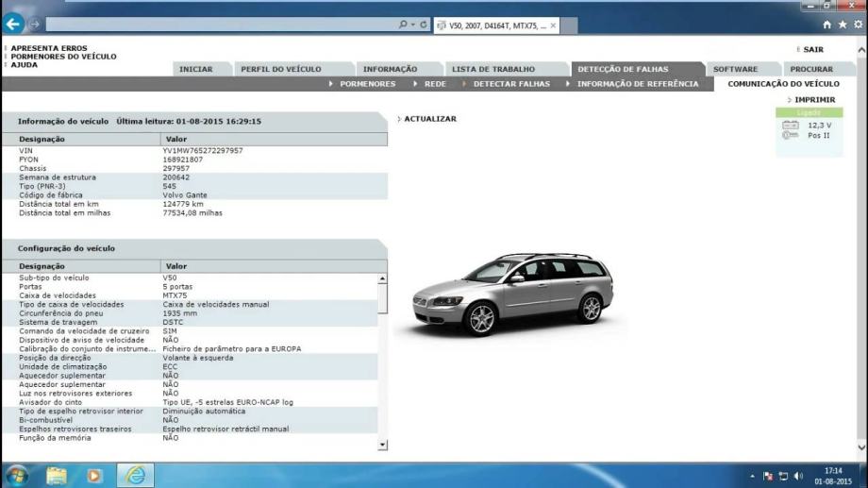
Task: Click 77534,08 milhas value
Action: [x=192, y=212]
